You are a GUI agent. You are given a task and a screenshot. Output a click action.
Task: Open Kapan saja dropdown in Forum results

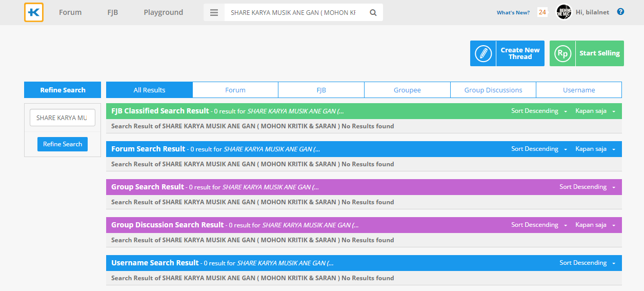pos(595,149)
